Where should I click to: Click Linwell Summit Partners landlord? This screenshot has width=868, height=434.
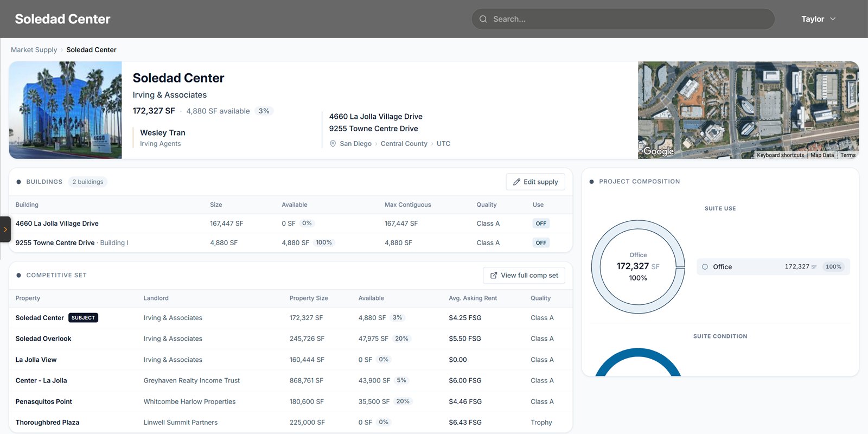click(x=181, y=423)
